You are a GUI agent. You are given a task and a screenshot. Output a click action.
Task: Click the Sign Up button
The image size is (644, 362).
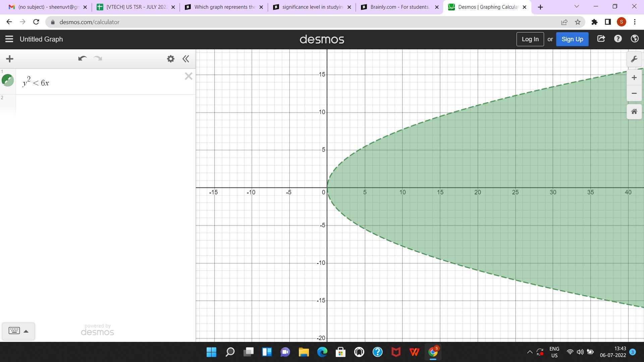572,39
